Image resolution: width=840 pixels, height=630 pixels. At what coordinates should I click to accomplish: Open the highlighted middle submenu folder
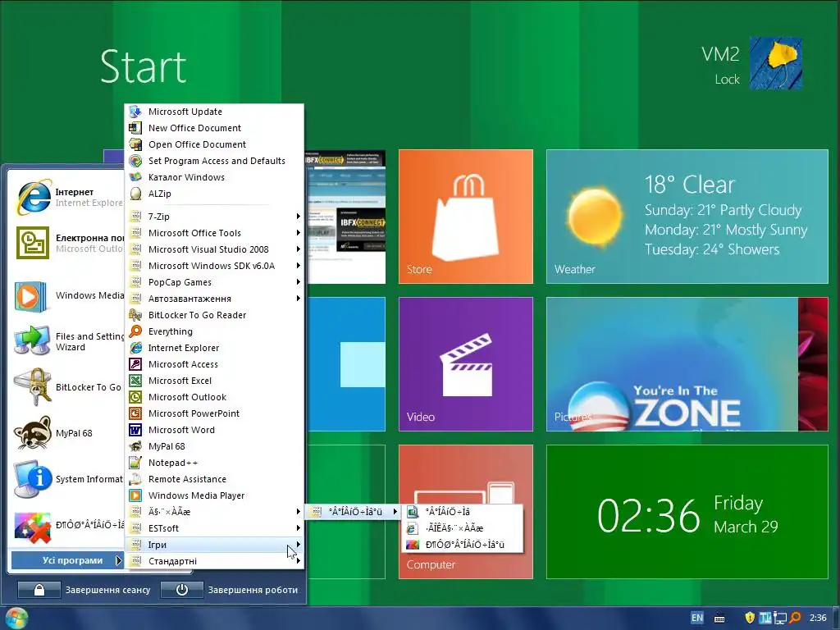tap(354, 512)
